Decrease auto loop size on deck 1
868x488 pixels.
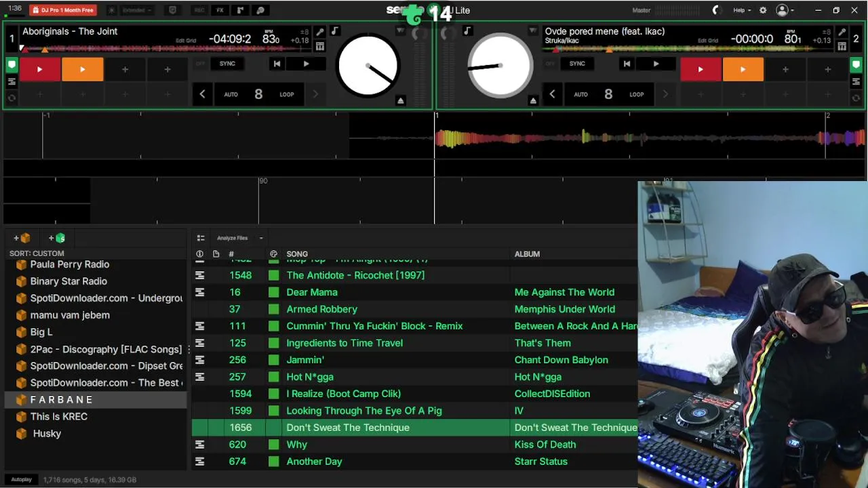point(202,94)
